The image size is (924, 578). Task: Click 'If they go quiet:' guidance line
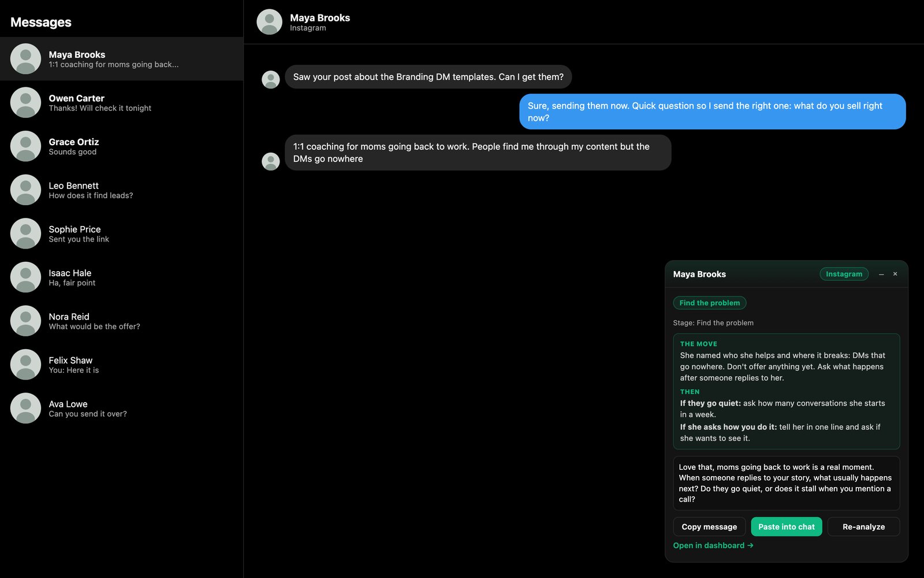pos(783,409)
